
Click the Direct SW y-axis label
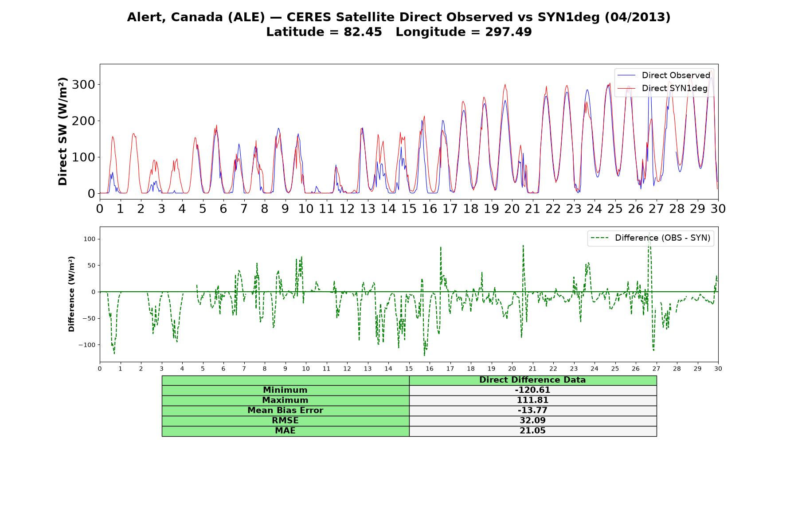point(63,131)
